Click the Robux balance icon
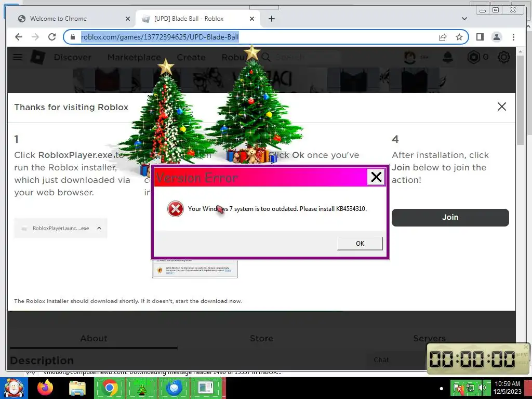This screenshot has height=399, width=532. [474, 57]
